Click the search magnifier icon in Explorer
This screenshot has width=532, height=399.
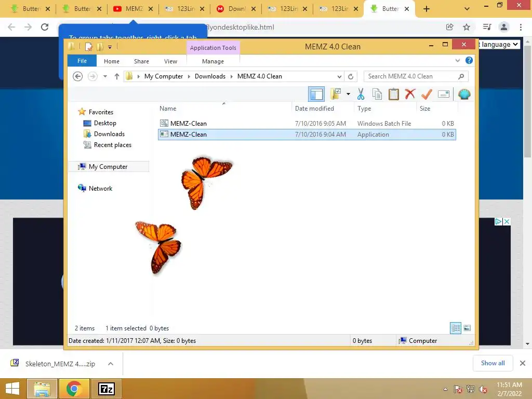pos(461,76)
